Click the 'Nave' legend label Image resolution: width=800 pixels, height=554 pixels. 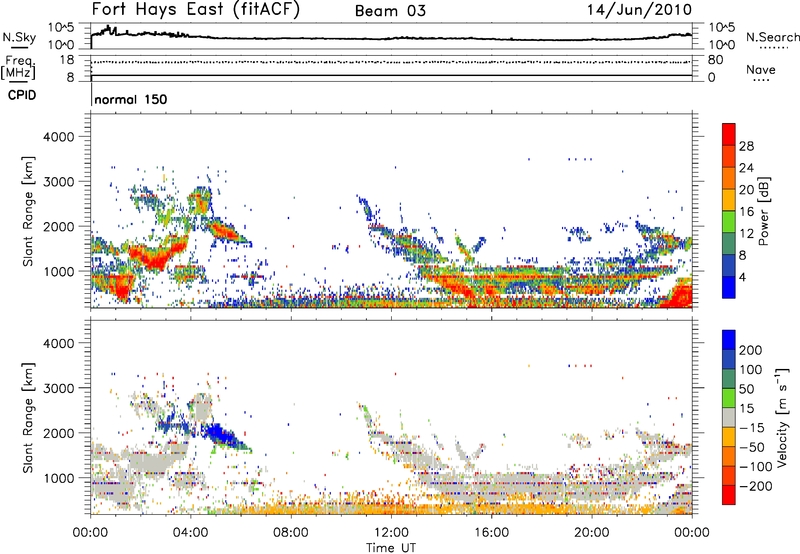(x=761, y=69)
